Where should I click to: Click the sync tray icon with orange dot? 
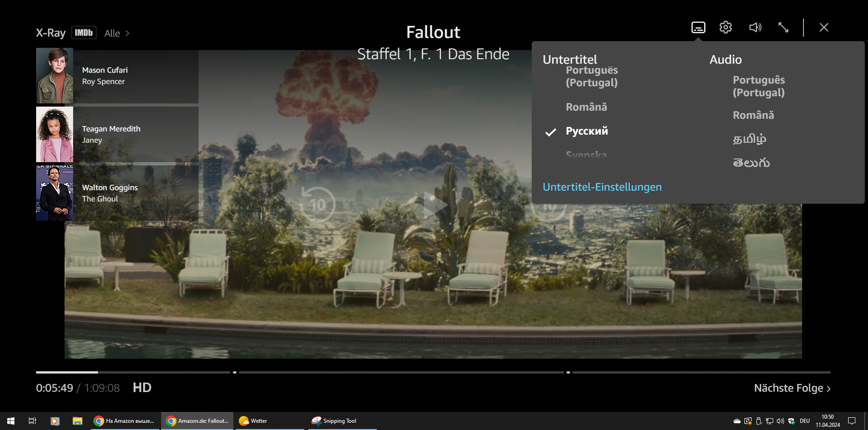click(748, 421)
